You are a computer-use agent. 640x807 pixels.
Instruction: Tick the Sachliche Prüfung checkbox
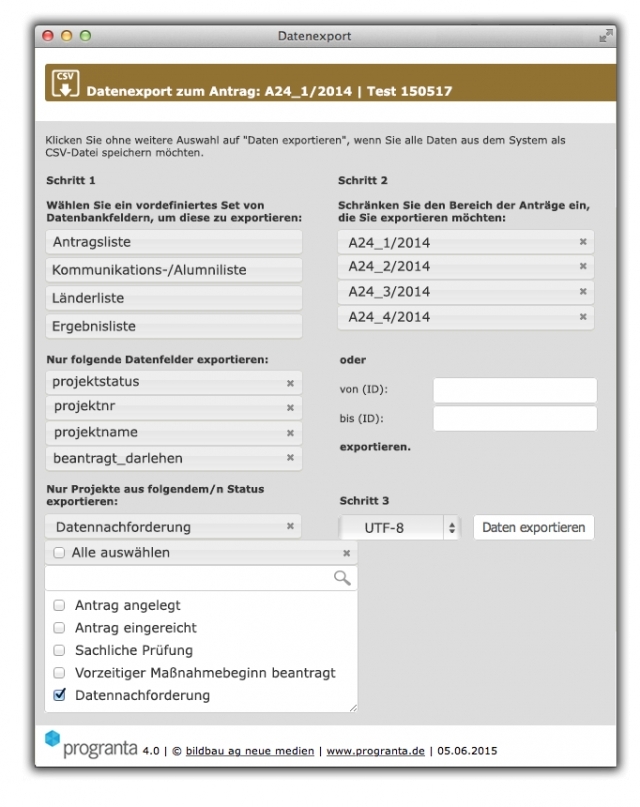(x=59, y=651)
